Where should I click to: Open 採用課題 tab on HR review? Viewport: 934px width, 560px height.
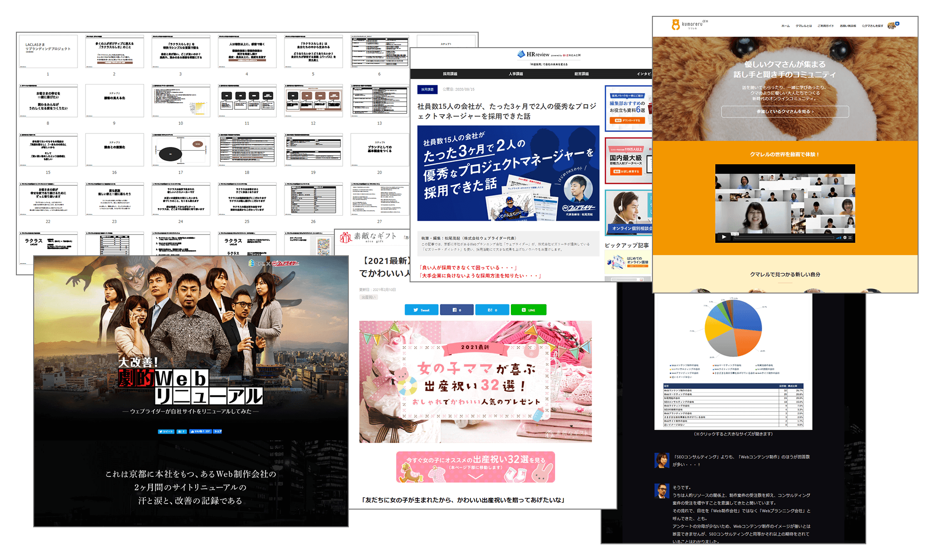pos(450,74)
